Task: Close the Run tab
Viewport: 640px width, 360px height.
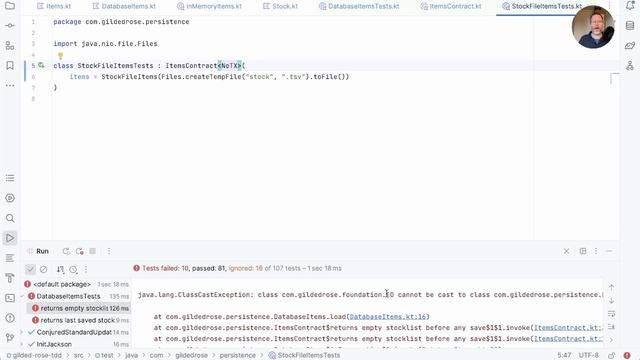Action: pos(566,251)
